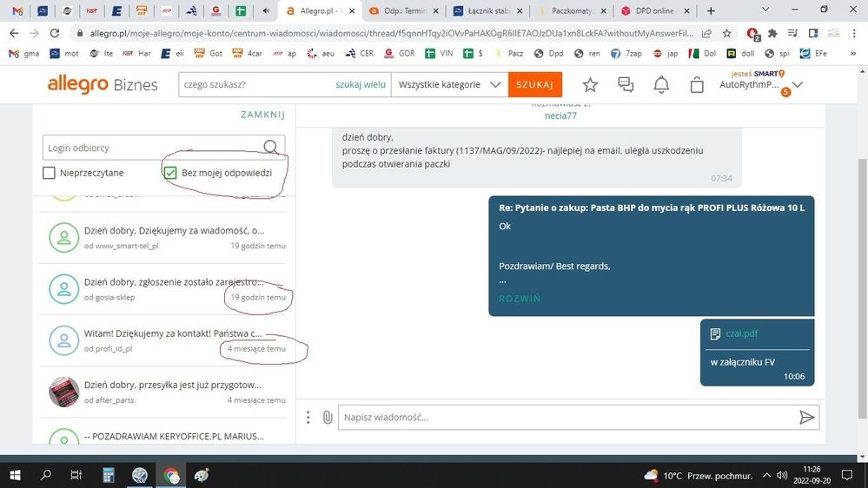The height and width of the screenshot is (488, 868).
Task: Open the CER bookmark
Action: click(359, 53)
